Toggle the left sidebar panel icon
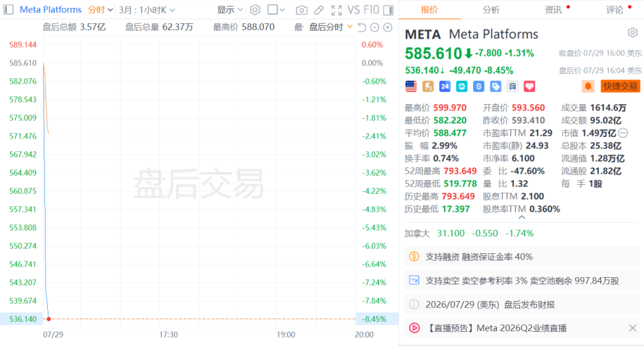 pos(8,9)
